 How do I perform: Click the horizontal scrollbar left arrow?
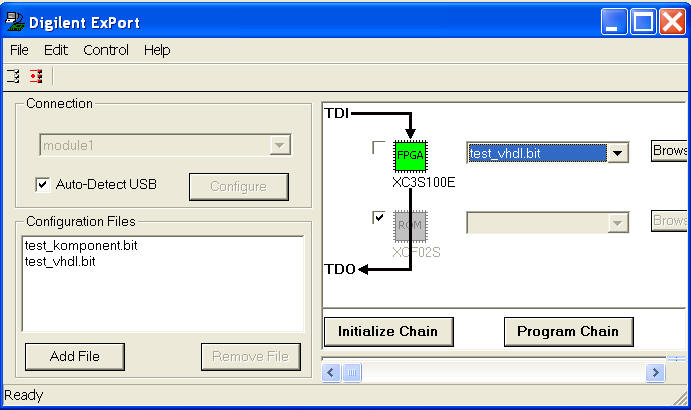331,373
